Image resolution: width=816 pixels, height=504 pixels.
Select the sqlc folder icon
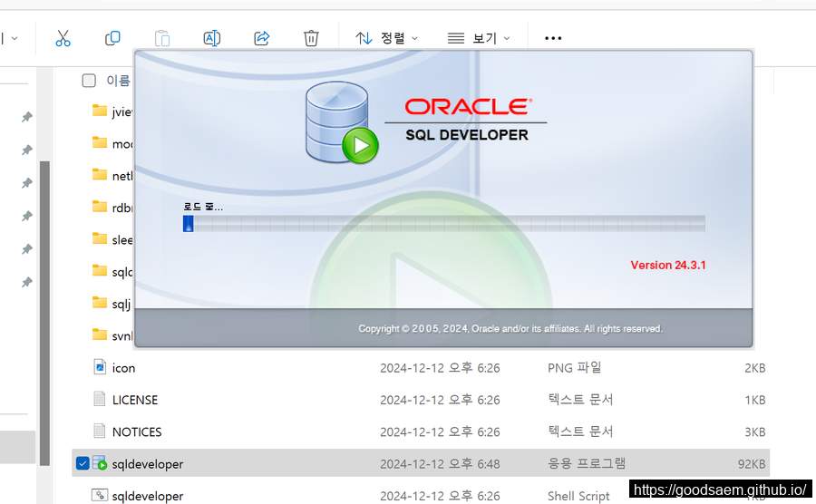pyautogui.click(x=100, y=271)
